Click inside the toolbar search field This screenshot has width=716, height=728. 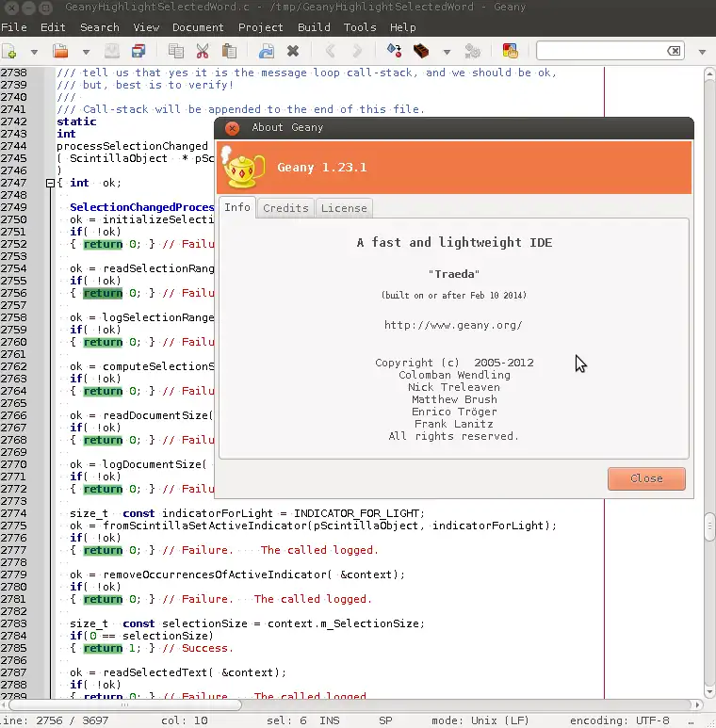603,51
